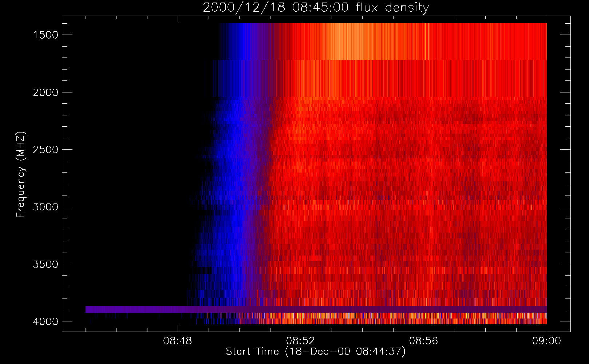This screenshot has height=364, width=589.
Task: Click the 08:52 time tick label
Action: click(x=301, y=341)
